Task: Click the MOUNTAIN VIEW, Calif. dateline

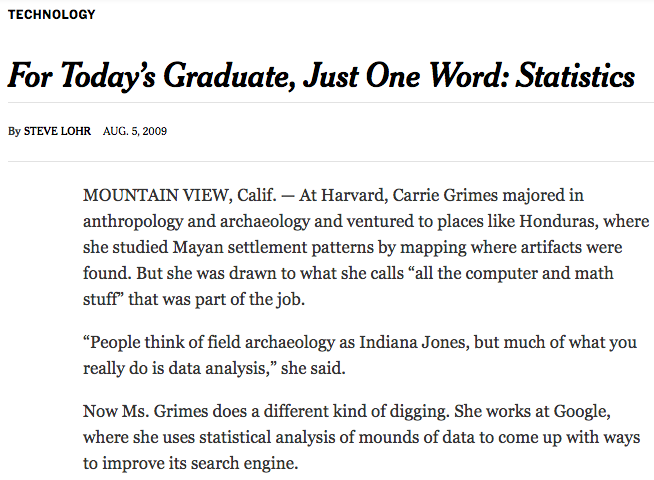Action: pyautogui.click(x=179, y=195)
